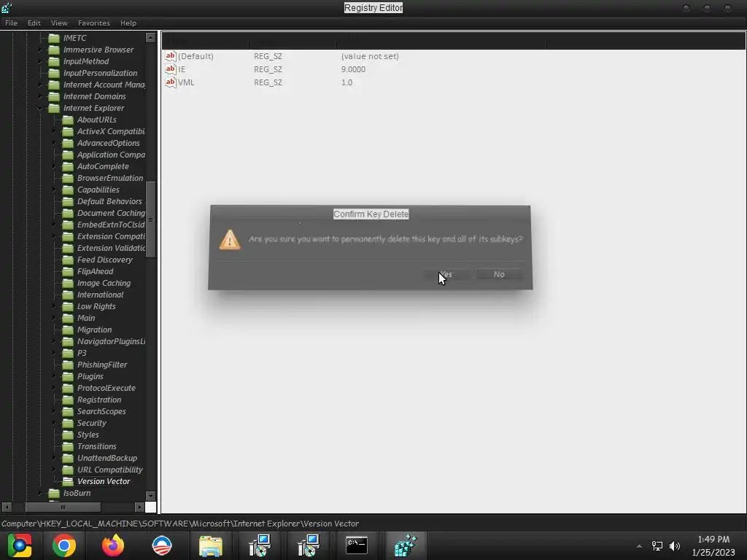The height and width of the screenshot is (560, 747).
Task: Open the volume control in the system tray
Action: [675, 546]
